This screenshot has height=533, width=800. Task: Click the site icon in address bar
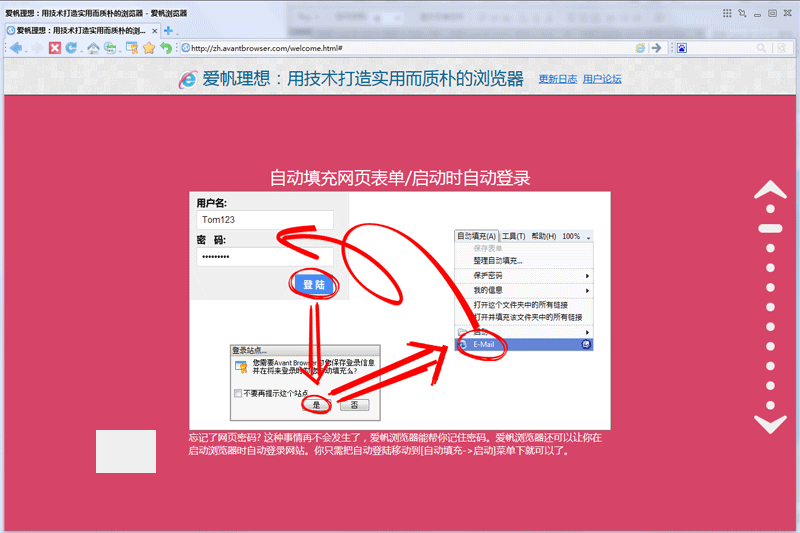(x=186, y=48)
